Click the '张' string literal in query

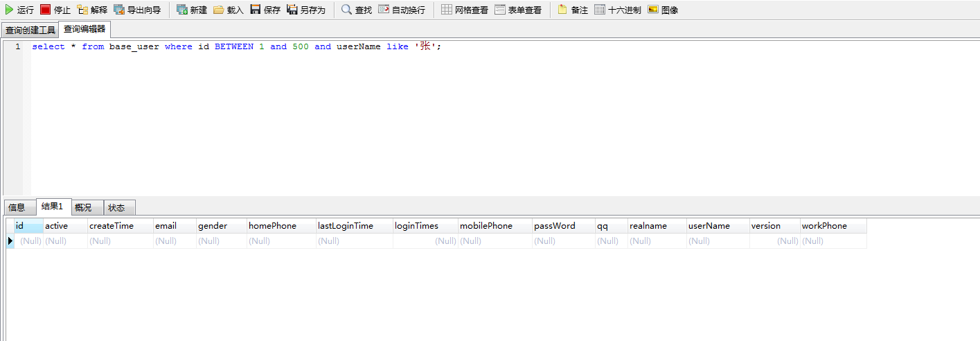pyautogui.click(x=425, y=46)
